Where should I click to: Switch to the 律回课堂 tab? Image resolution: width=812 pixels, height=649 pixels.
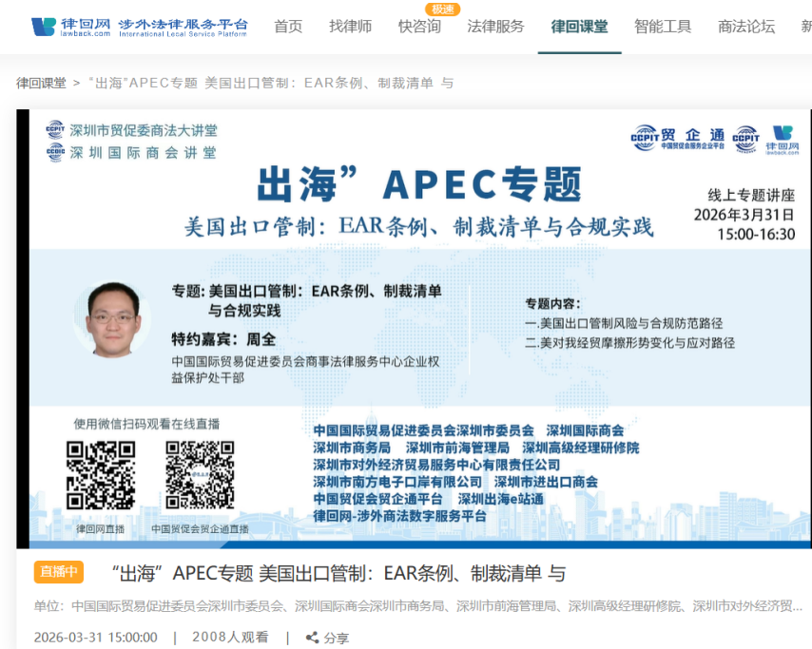[x=579, y=27]
